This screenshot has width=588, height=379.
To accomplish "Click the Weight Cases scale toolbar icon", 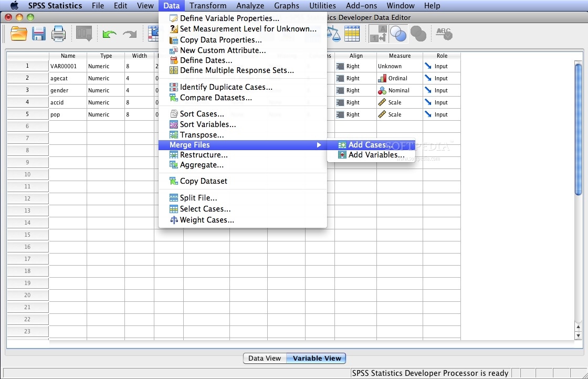I will coord(333,34).
